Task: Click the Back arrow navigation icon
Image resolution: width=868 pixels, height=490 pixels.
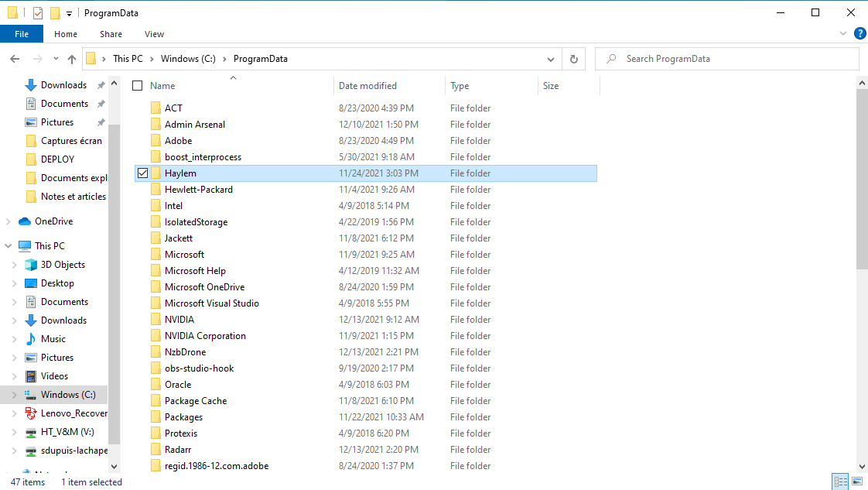Action: [x=15, y=59]
